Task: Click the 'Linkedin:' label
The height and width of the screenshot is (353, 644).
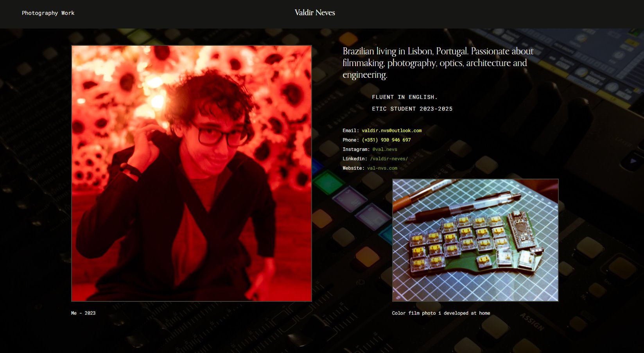Action: [x=355, y=159]
